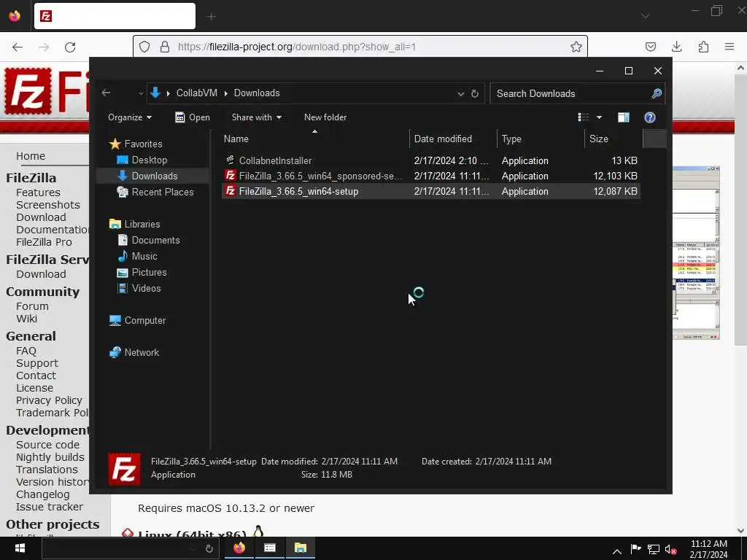
Task: Open the Organize menu
Action: tap(130, 117)
